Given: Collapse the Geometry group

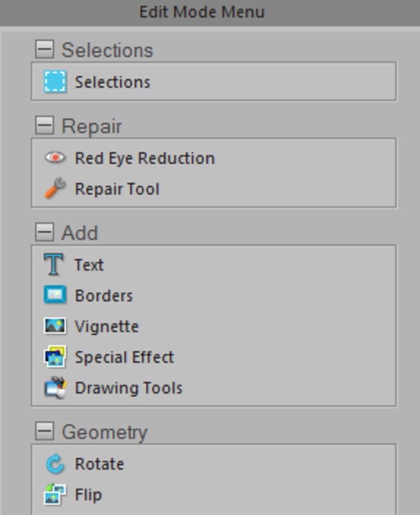Looking at the screenshot, I should [x=44, y=431].
